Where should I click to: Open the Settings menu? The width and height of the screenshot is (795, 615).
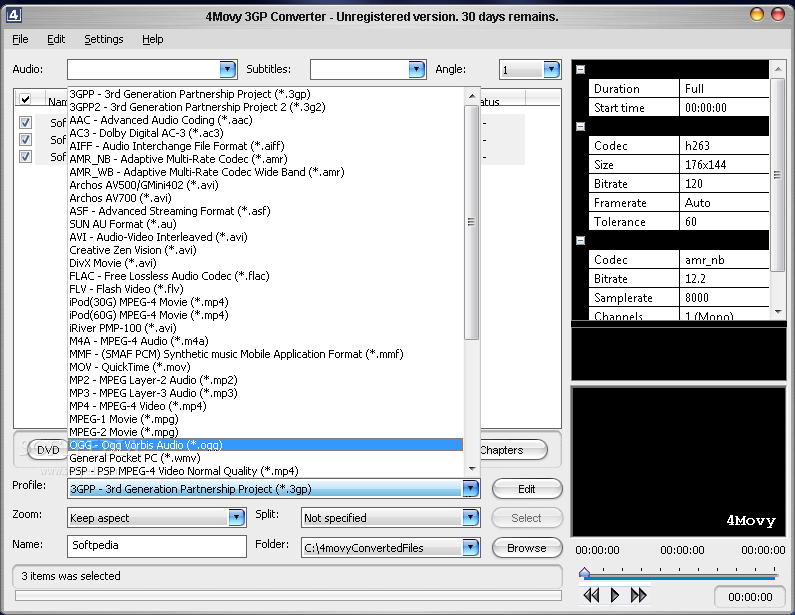[x=103, y=39]
